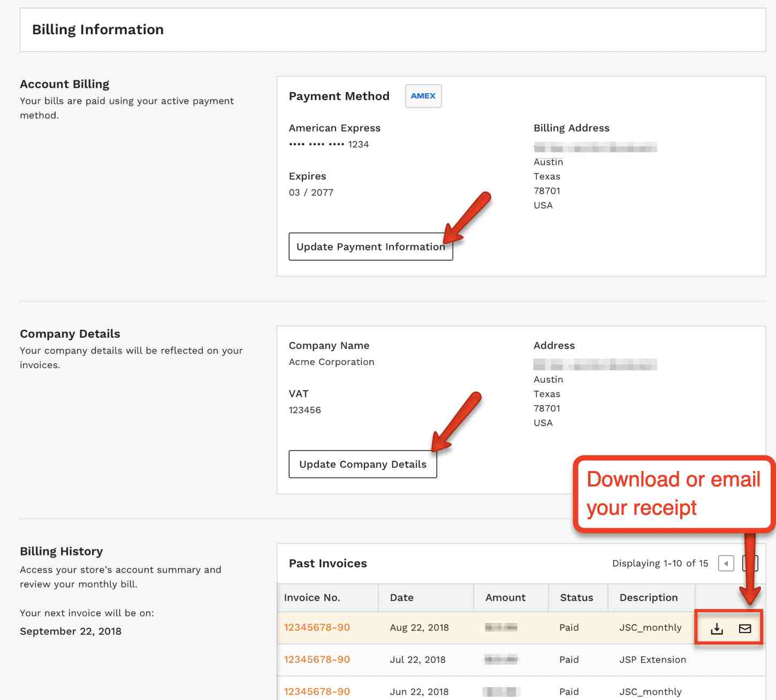Open the invoice dated Aug 22, 2018
Screen dimensions: 776x700
(317, 627)
